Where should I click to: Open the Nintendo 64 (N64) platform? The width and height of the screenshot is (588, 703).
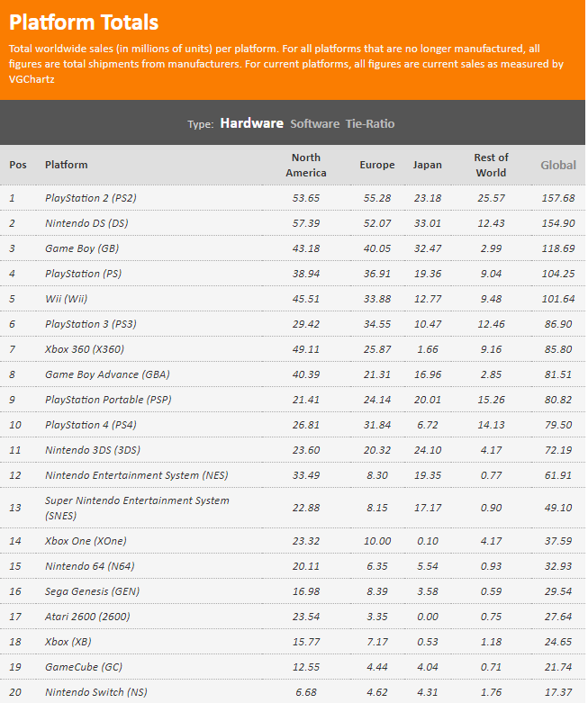tap(90, 566)
